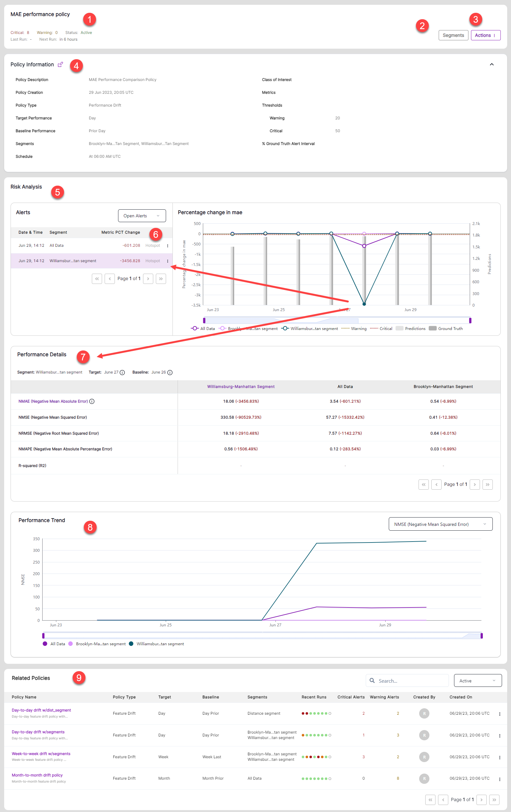This screenshot has height=812, width=511.
Task: Click the edit Policy Information pencil icon
Action: [60, 64]
